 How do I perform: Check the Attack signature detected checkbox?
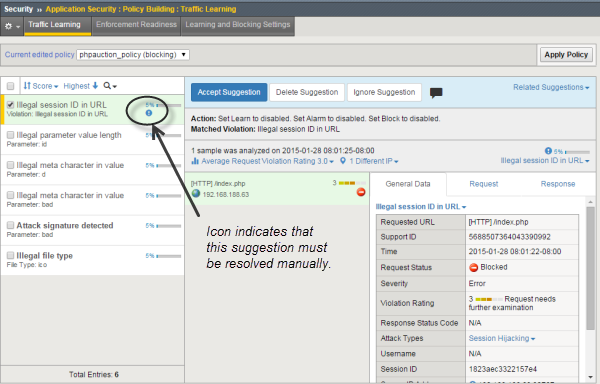tap(11, 225)
